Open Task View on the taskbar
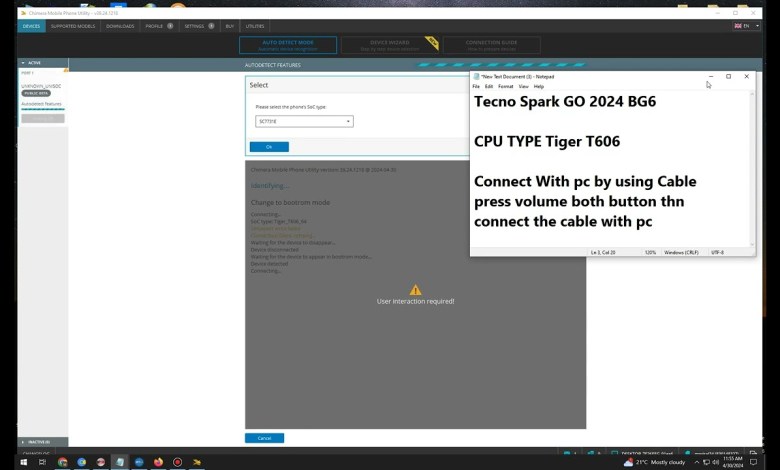780x470 pixels. (x=42, y=462)
